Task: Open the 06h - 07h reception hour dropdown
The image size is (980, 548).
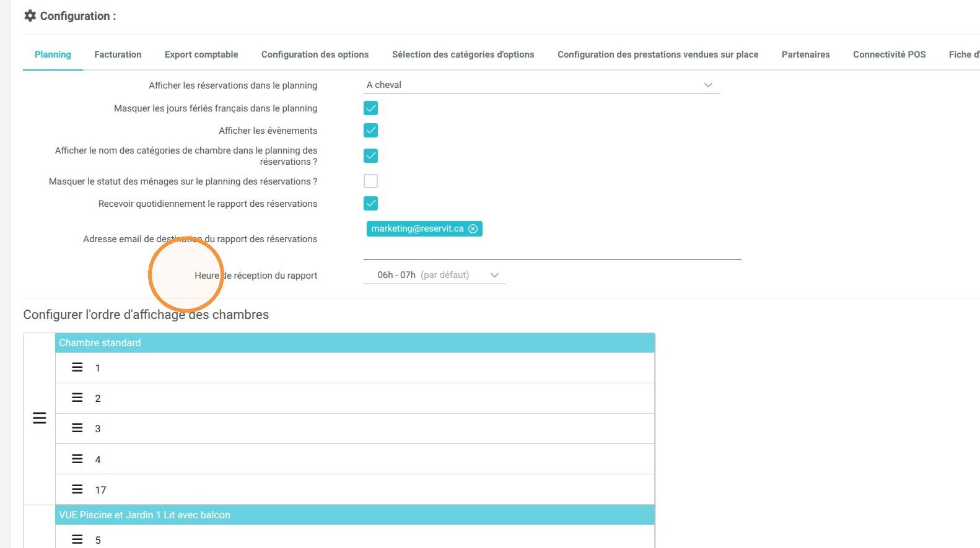Action: tap(435, 275)
